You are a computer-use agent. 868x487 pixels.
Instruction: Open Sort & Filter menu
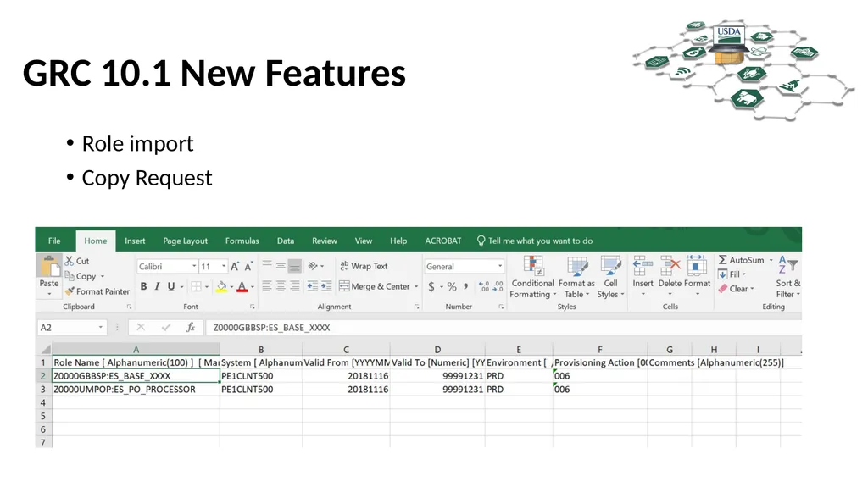788,277
